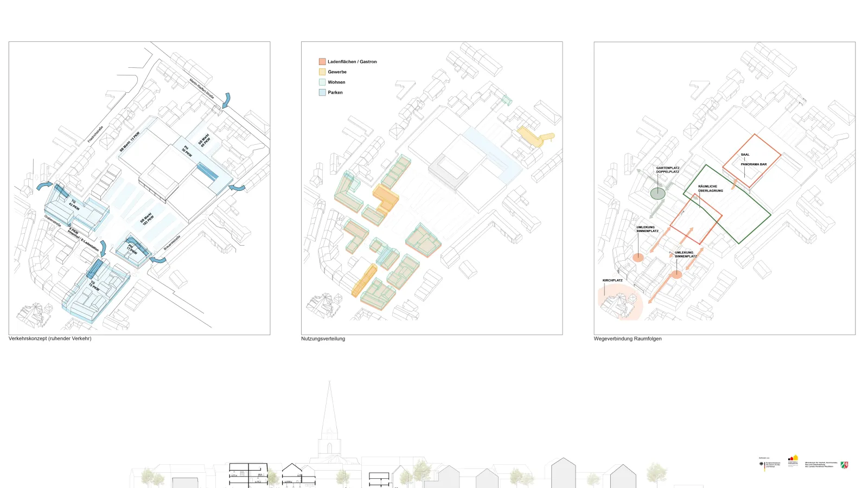Image resolution: width=868 pixels, height=488 pixels.
Task: Click the 'Friedrichstraße' street label
Action: pos(95,134)
